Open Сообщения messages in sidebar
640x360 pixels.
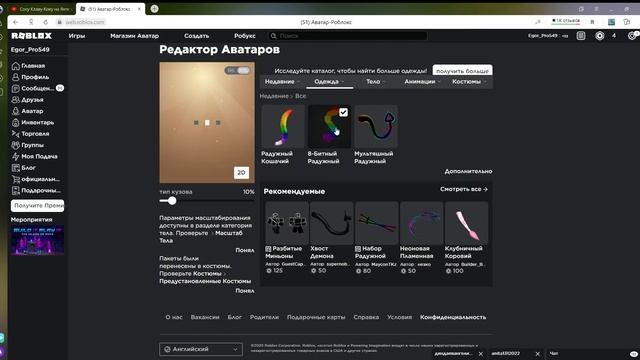pos(37,88)
